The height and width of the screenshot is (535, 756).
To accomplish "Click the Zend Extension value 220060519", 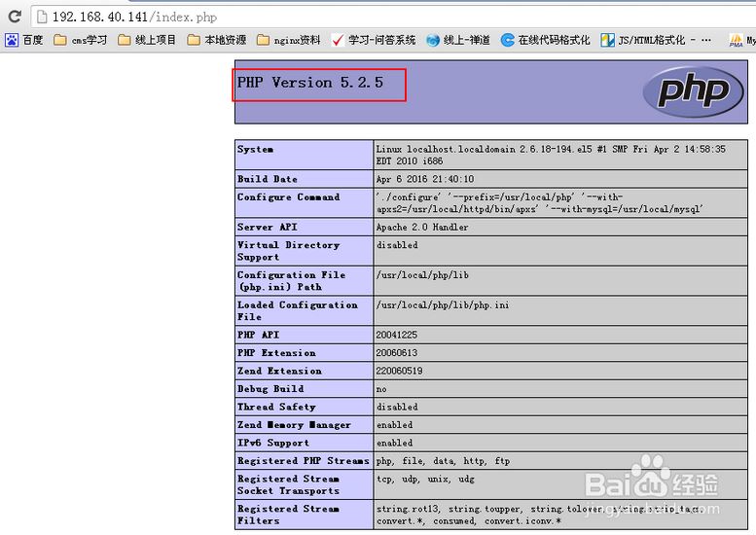I will point(399,372).
